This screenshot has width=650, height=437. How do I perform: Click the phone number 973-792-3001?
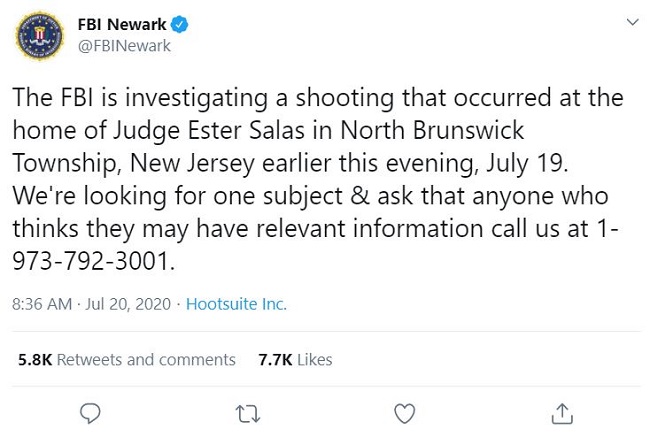(x=91, y=261)
